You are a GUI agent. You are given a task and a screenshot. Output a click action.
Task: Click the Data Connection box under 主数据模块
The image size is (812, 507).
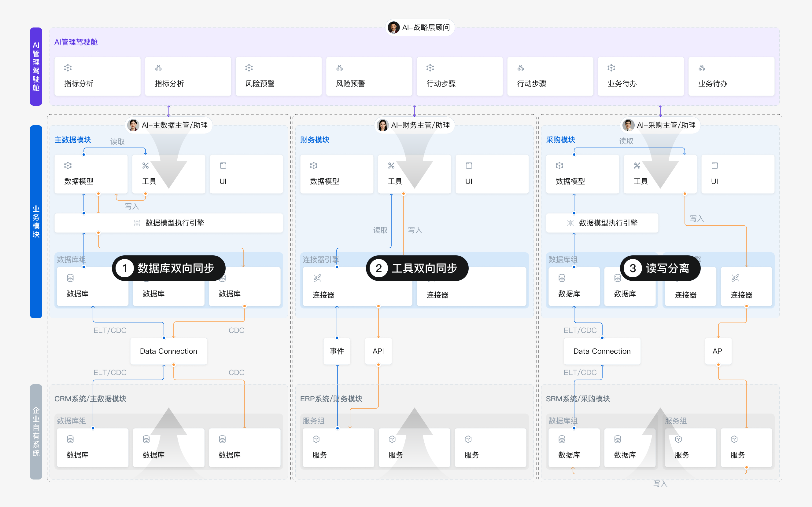click(168, 351)
